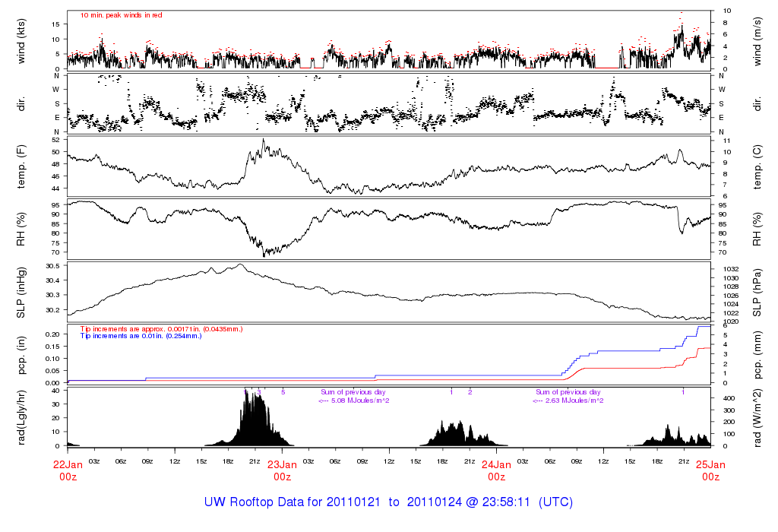Viewport: 778px width, 532px height.
Task: Select the "15" tick on the wind (kts) axis
Action: (55, 24)
